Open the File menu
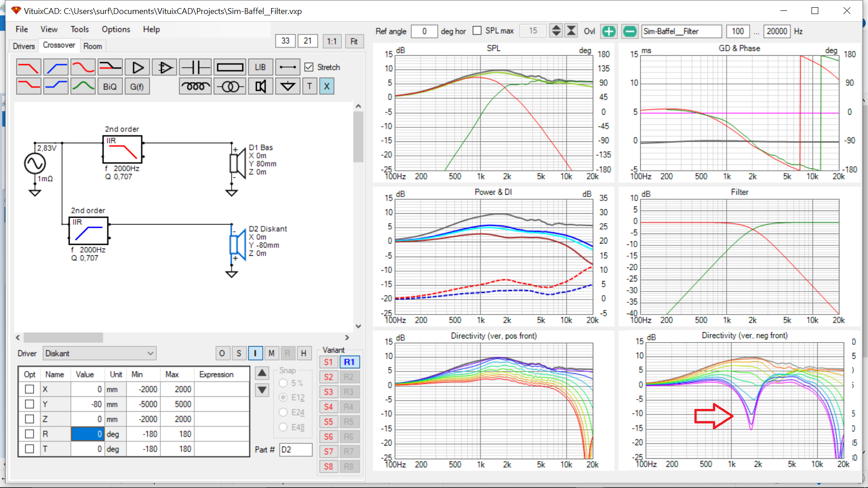 22,29
